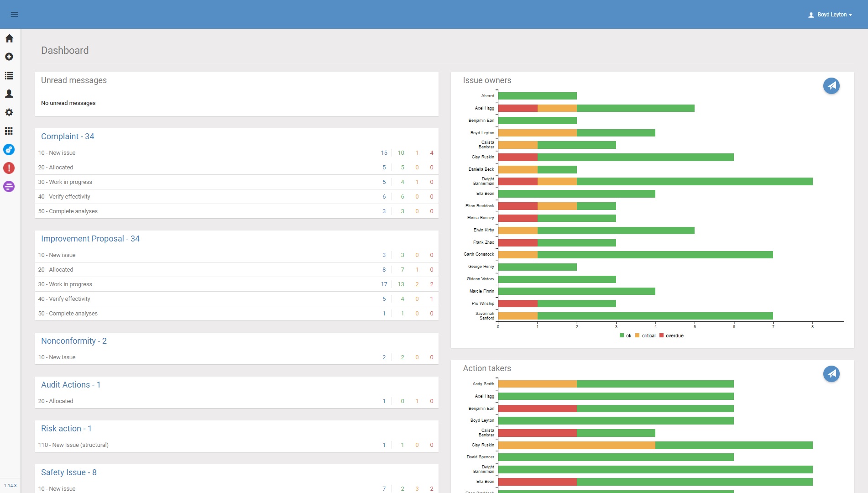Open the Improvement Proposal - 34 link
The width and height of the screenshot is (868, 493).
(90, 239)
